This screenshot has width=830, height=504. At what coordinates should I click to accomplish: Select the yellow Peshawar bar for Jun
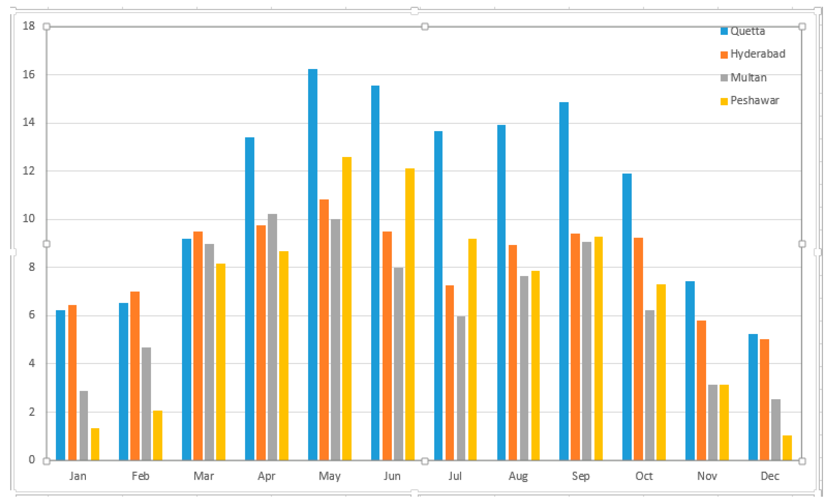(x=410, y=313)
